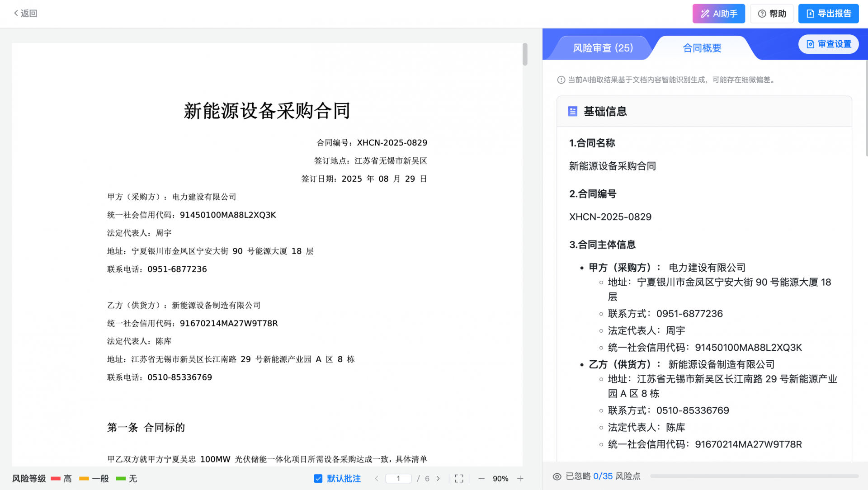
Task: Click the red 高 risk level swatch
Action: click(x=56, y=479)
